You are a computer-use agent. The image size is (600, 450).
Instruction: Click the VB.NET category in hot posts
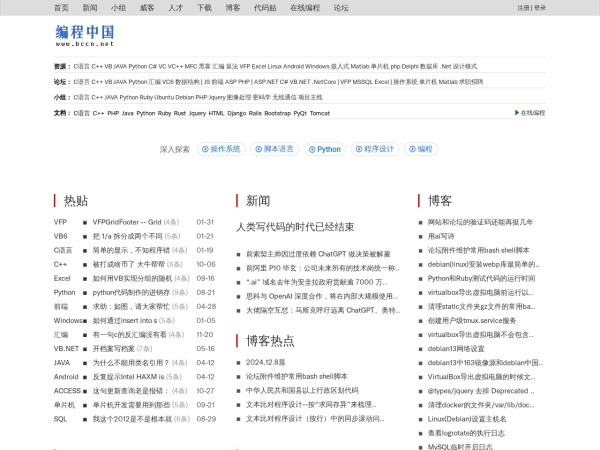[x=66, y=348]
